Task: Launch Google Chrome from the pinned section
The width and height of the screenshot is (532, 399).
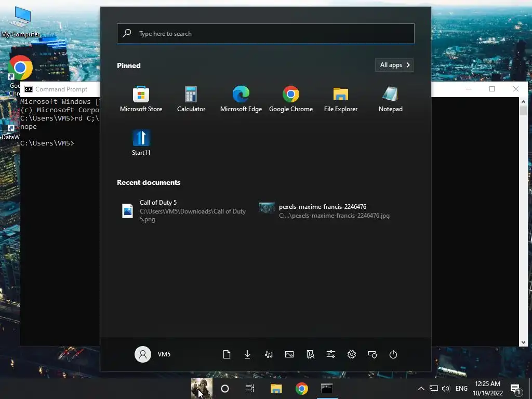Action: tap(291, 99)
